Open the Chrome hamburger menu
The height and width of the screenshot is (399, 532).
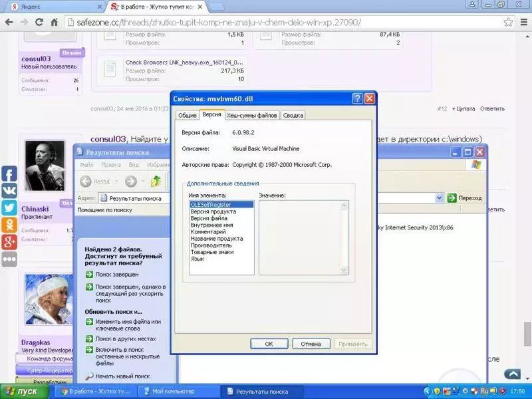pos(523,23)
